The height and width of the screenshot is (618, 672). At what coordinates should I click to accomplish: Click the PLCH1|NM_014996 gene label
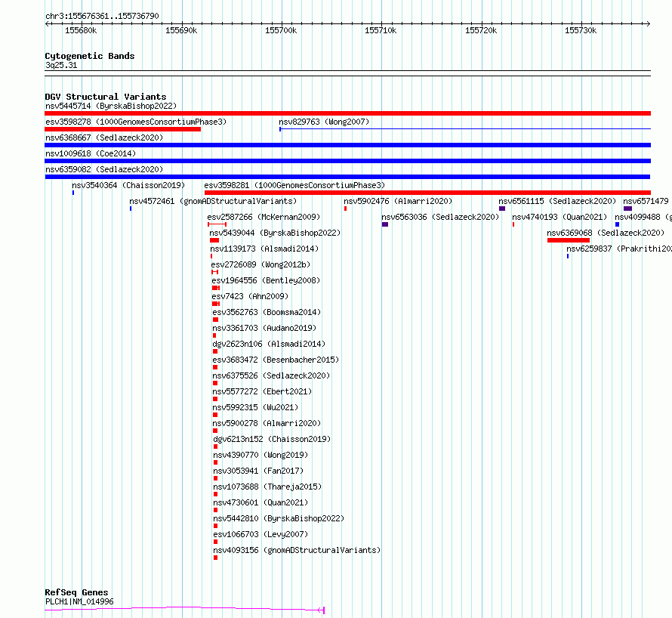click(x=79, y=601)
